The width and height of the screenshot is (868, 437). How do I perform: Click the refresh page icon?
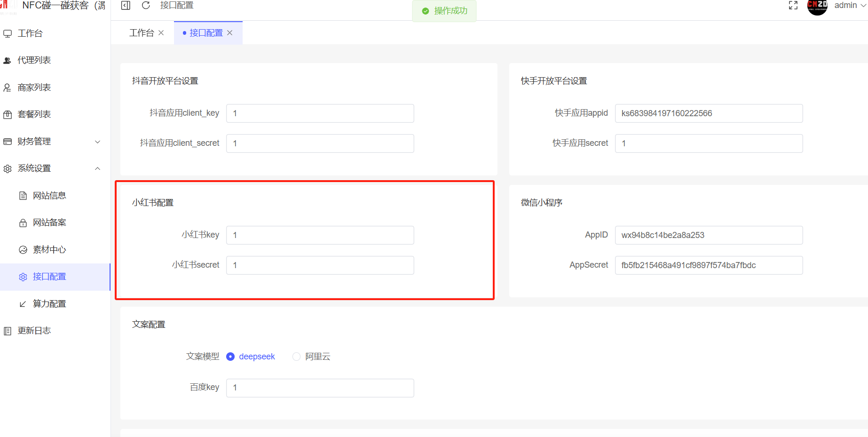coord(146,6)
